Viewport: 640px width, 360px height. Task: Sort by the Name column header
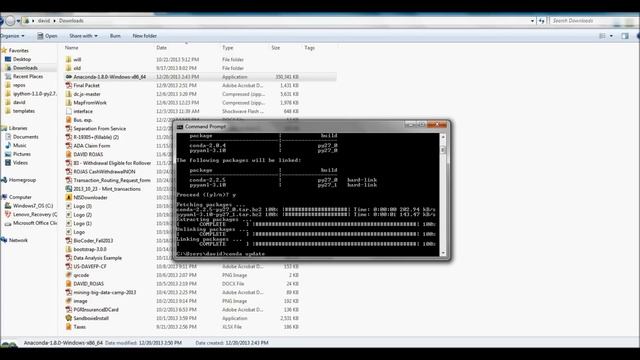[71, 48]
